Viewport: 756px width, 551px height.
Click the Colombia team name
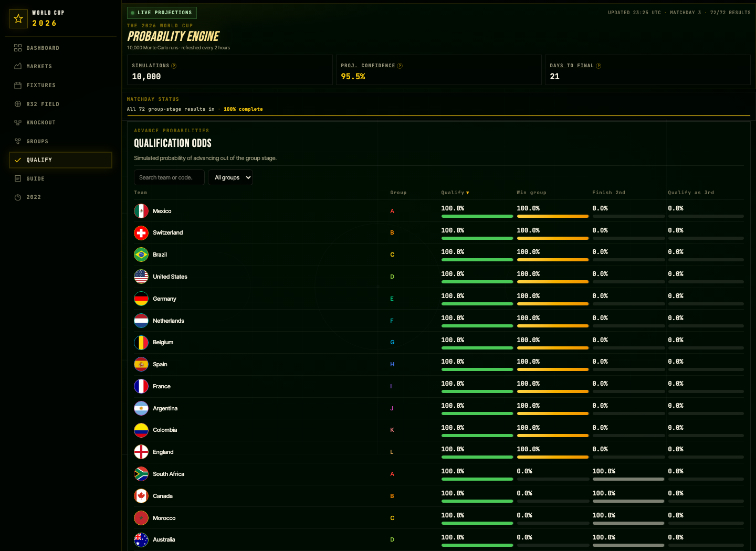(x=165, y=430)
